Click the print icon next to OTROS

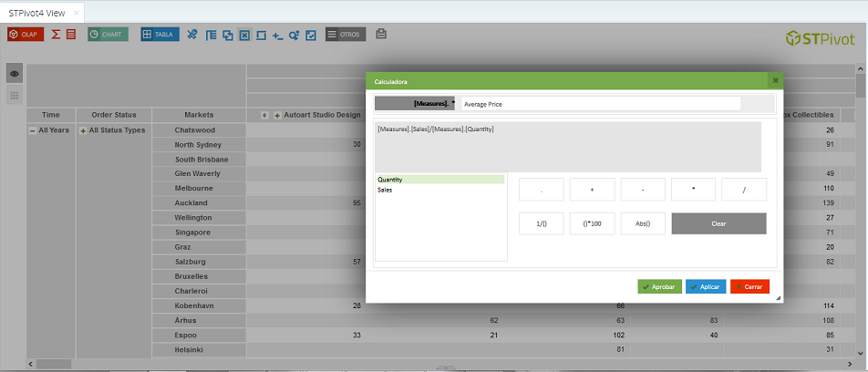click(x=381, y=34)
